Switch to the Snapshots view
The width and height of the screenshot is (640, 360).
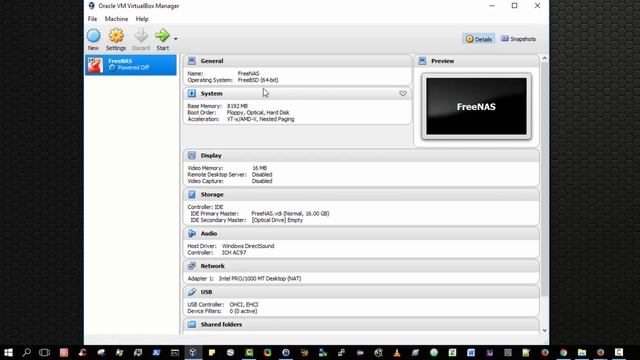(x=518, y=39)
